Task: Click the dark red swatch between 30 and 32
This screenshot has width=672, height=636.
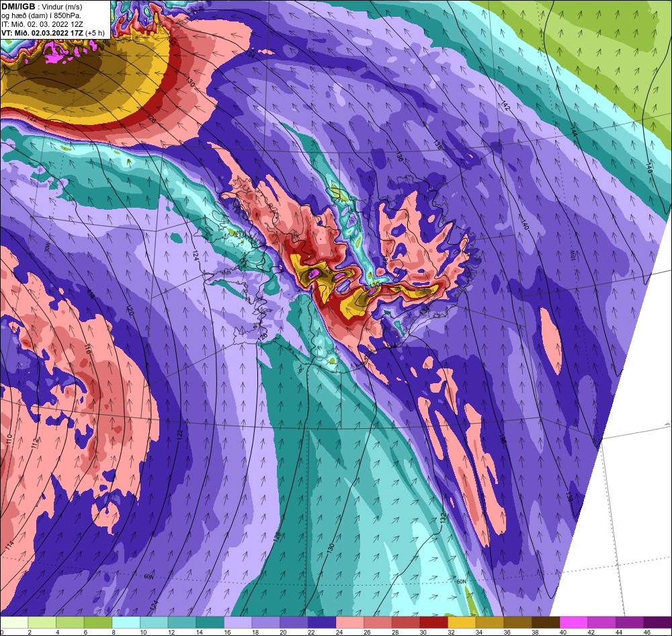Action: coord(433,623)
